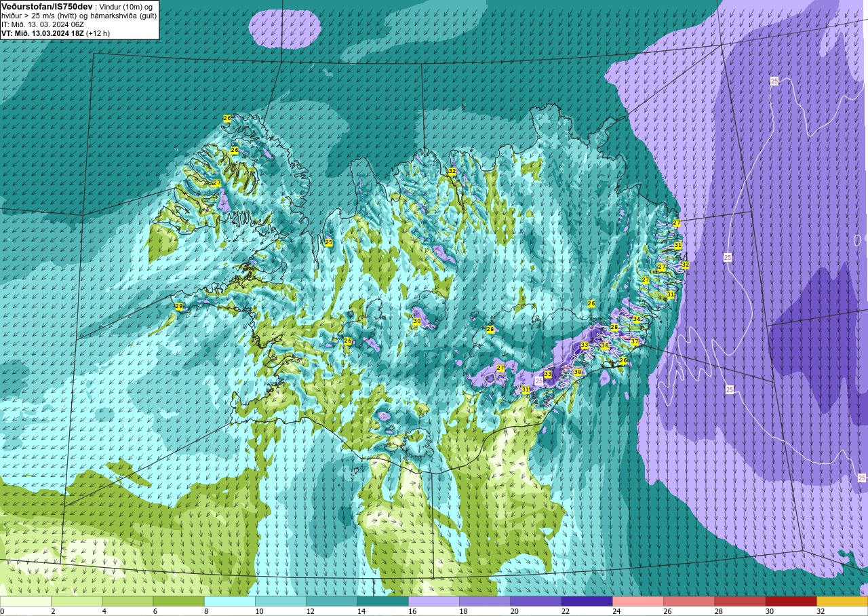Click the 24–26 m/s legend color swatch
The width and height of the screenshot is (868, 616).
(638, 601)
